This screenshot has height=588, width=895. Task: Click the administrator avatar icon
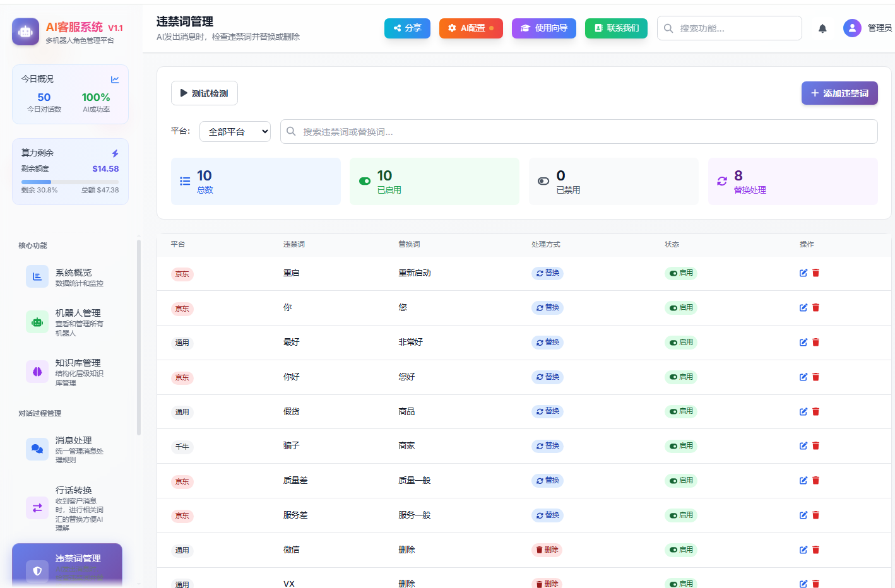[851, 28]
